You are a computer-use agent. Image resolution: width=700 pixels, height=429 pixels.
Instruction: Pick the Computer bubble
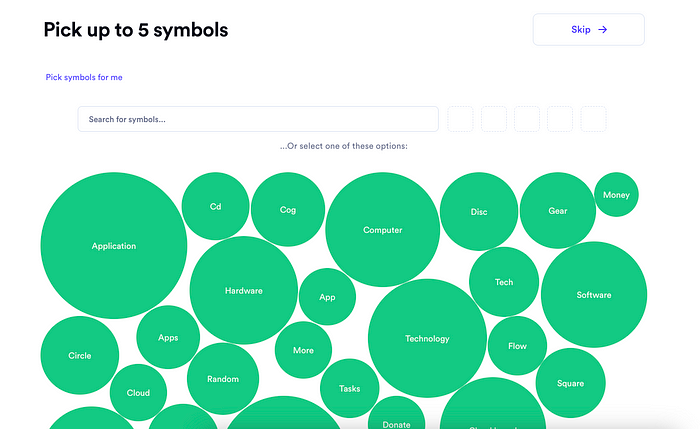click(x=383, y=229)
